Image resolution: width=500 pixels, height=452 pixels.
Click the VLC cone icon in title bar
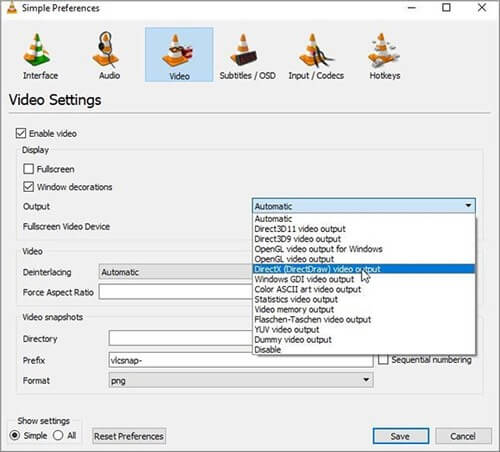pyautogui.click(x=12, y=7)
